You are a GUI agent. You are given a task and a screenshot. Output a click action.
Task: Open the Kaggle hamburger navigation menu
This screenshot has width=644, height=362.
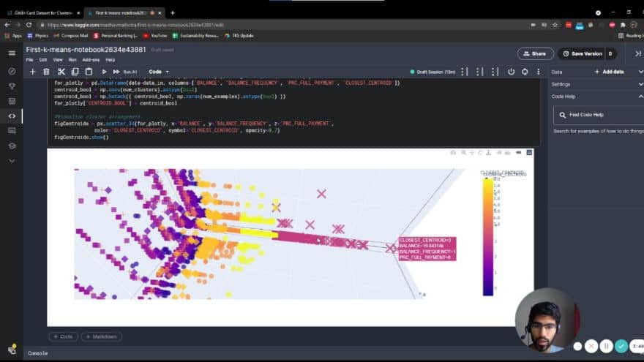12,53
